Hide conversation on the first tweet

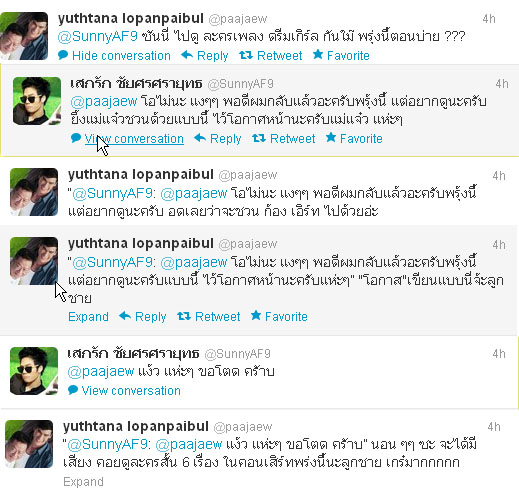(x=121, y=56)
